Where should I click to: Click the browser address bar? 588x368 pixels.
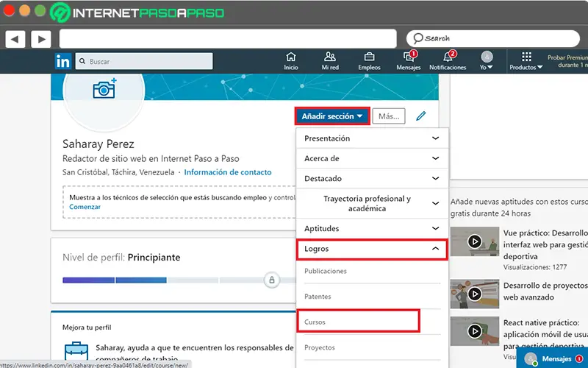coord(228,39)
